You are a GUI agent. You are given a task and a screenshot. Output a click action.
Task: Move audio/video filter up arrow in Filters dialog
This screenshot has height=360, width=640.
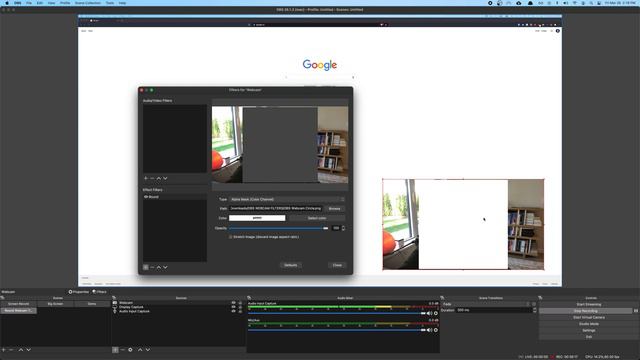coord(159,178)
